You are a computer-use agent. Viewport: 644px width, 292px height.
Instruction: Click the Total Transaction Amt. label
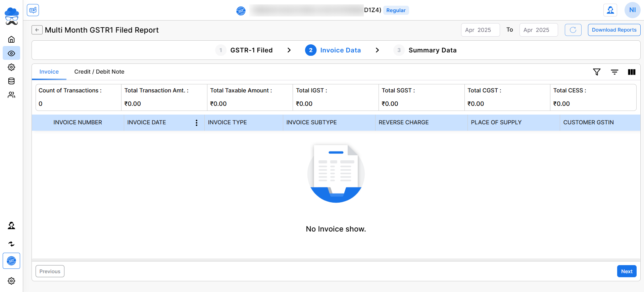[x=156, y=90]
